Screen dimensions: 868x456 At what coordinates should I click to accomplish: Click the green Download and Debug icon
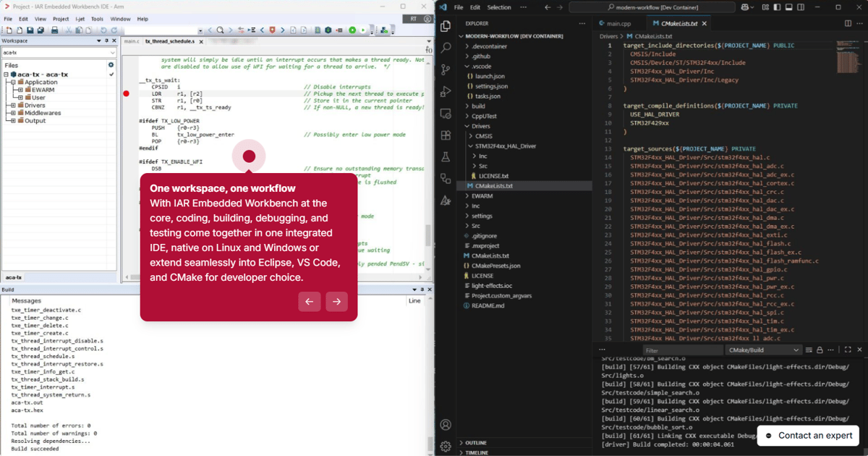tap(352, 30)
